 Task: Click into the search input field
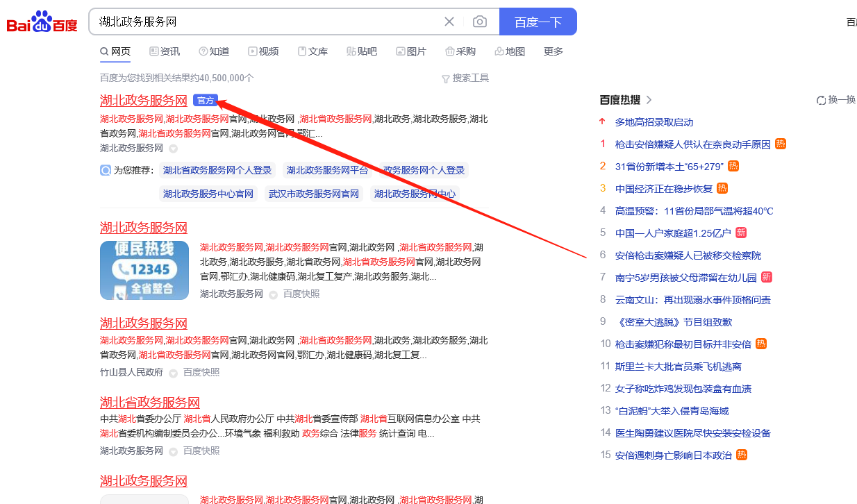(267, 22)
